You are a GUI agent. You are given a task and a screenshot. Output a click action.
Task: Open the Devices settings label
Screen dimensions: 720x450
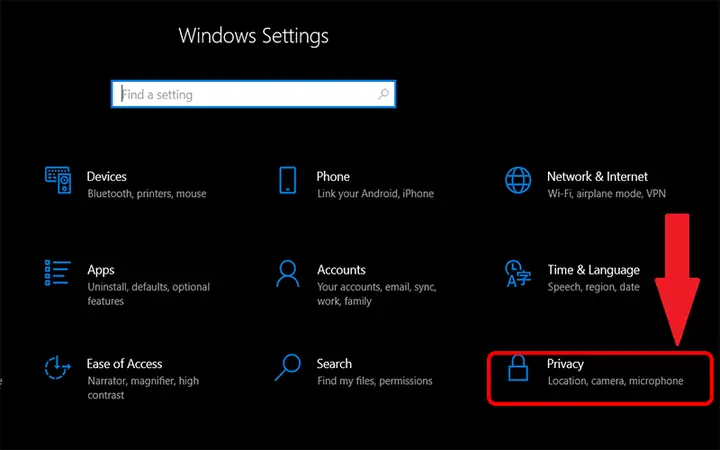[107, 176]
